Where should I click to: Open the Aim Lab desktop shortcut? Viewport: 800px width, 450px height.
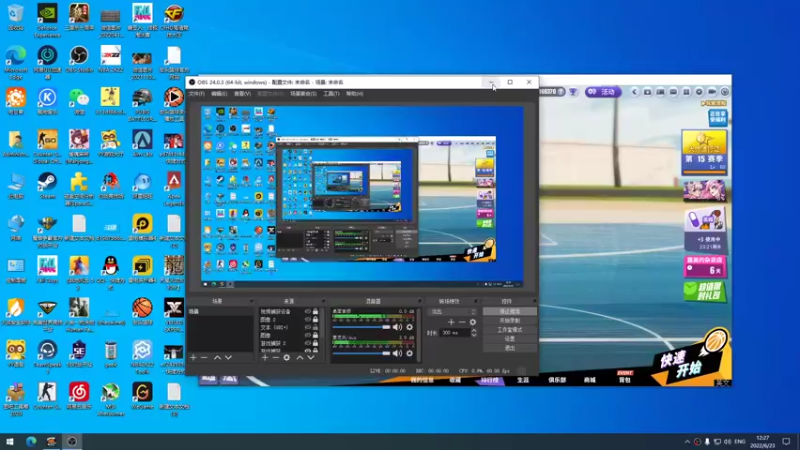(x=142, y=144)
